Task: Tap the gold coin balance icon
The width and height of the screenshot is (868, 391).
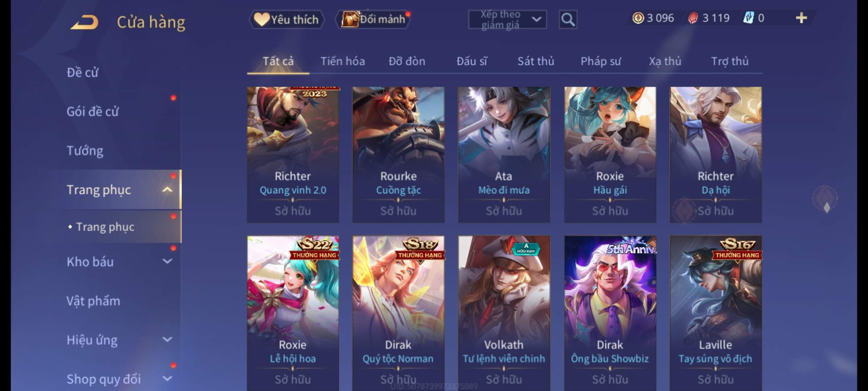Action: 638,18
